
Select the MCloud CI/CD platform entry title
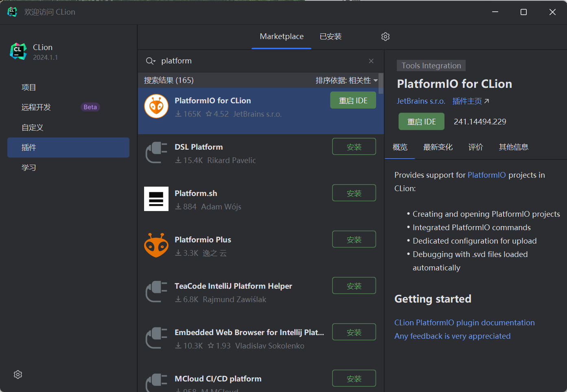coord(218,379)
